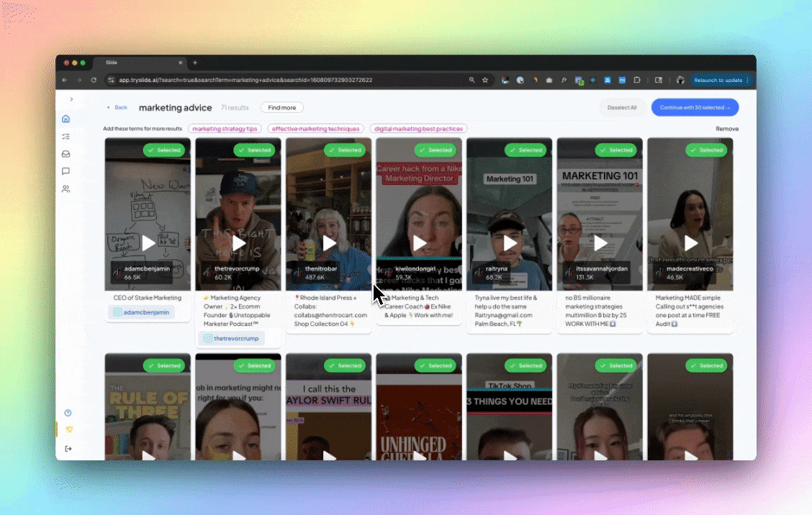This screenshot has height=515, width=812.
Task: Open the Home icon in sidebar
Action: (x=66, y=119)
